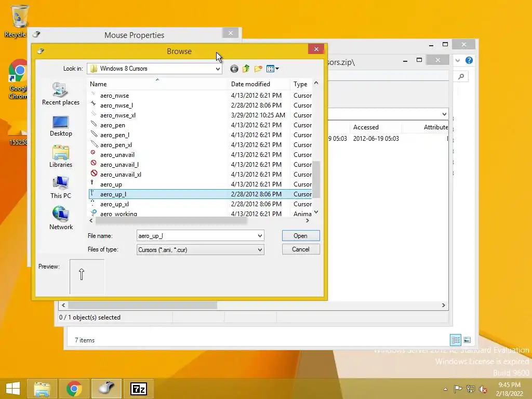Click the Accessed column in 7-Zip window

376,127
